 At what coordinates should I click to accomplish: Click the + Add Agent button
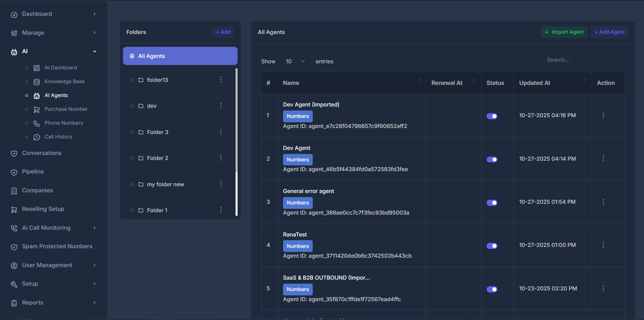point(609,32)
